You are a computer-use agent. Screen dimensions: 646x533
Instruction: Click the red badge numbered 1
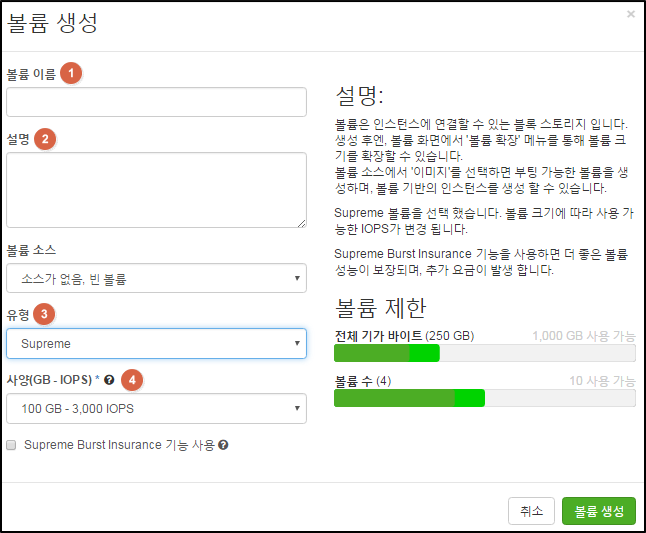pyautogui.click(x=71, y=73)
